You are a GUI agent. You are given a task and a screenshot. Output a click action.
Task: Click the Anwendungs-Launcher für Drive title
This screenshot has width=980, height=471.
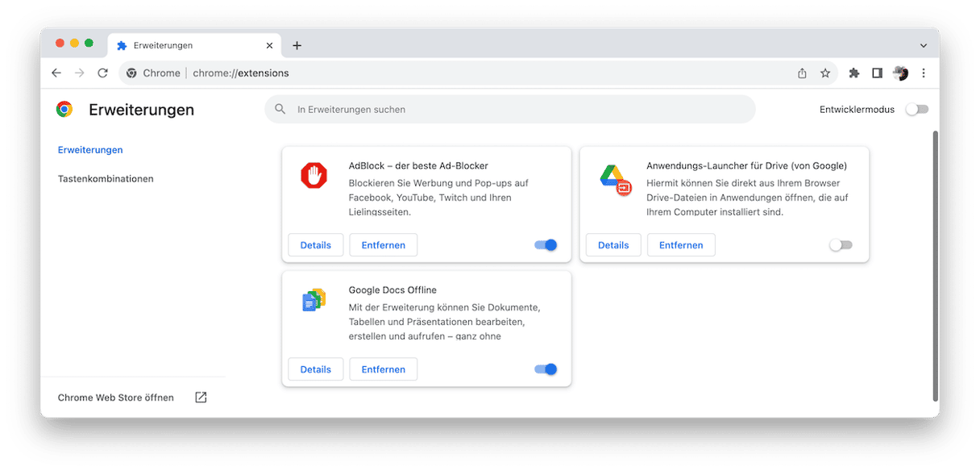746,166
